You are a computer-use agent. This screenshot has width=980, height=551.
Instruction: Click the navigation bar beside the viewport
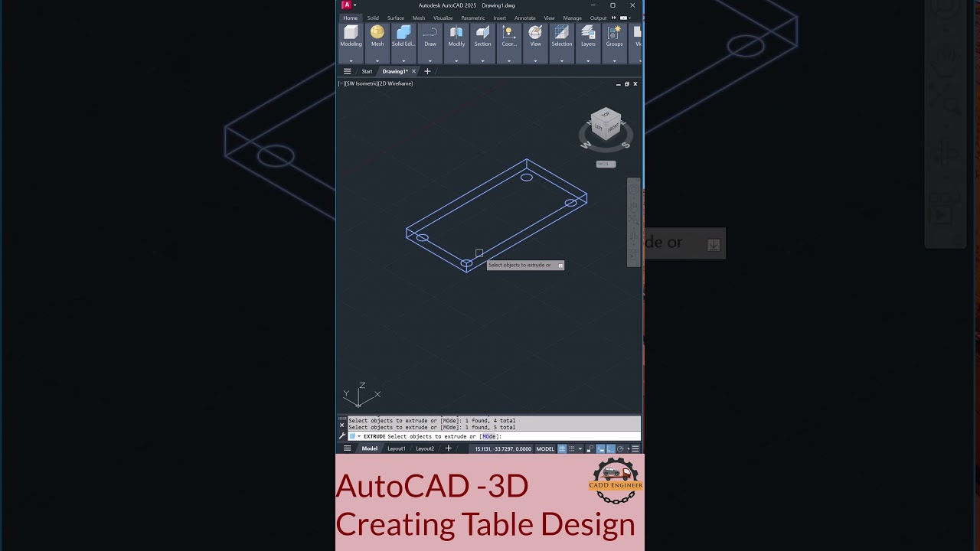(633, 222)
